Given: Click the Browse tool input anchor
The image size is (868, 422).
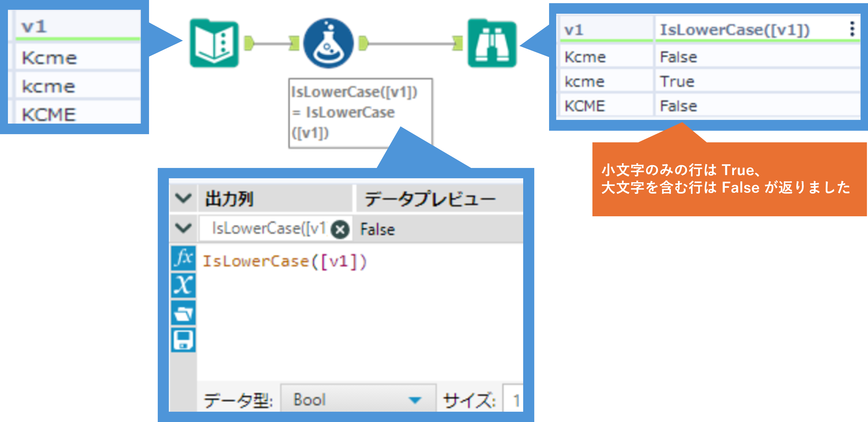Looking at the screenshot, I should (458, 44).
